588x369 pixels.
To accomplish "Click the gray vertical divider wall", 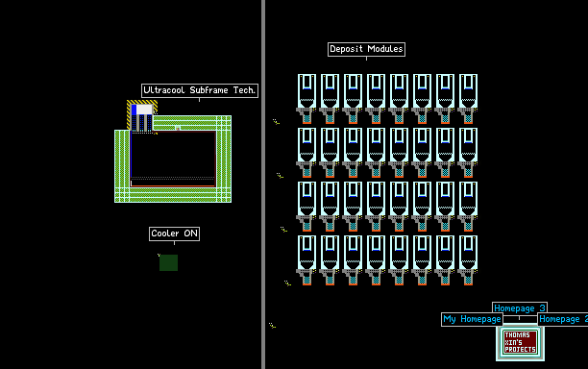I will coord(263,184).
